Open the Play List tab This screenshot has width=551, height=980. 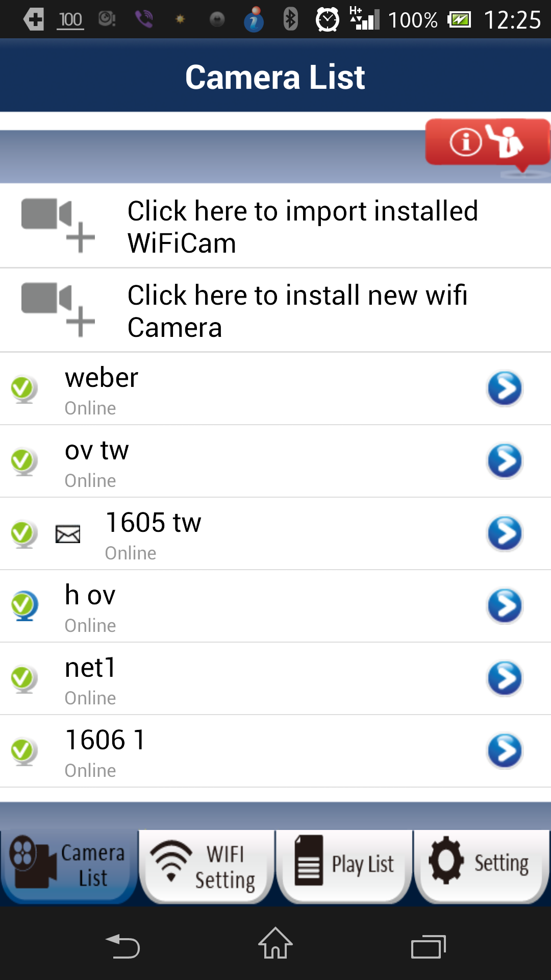344,867
